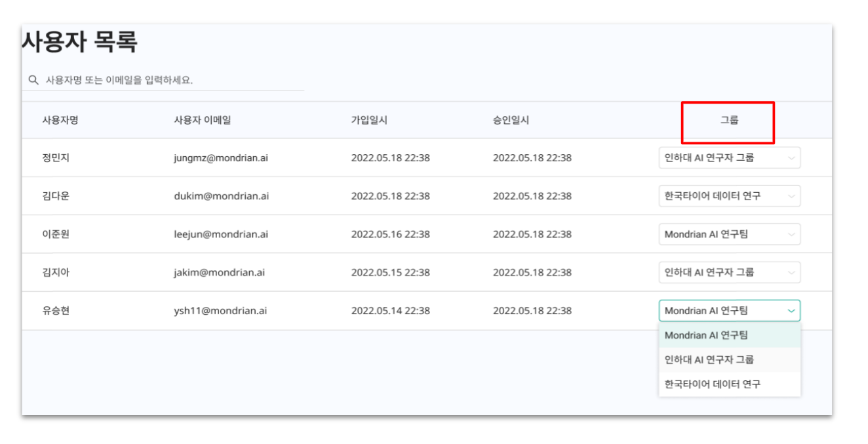Screen dimensions: 868x444
Task: Collapse the open group dropdown for 유승현
Action: click(729, 311)
